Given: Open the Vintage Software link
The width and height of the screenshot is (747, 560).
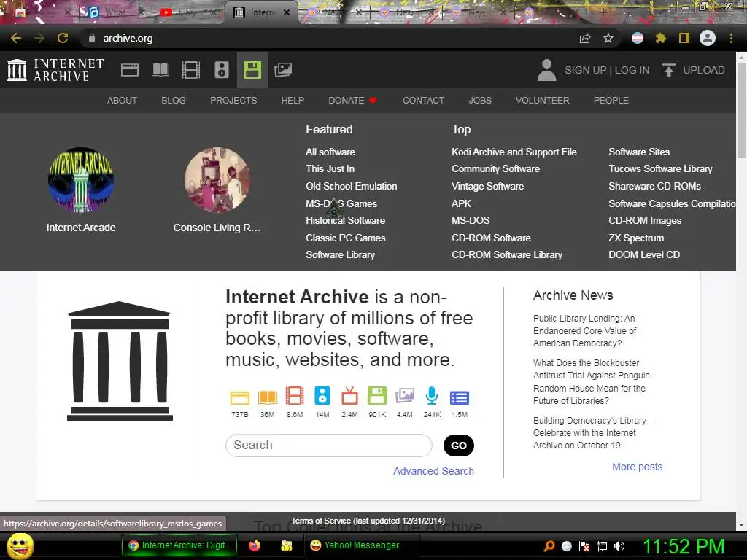Looking at the screenshot, I should pyautogui.click(x=487, y=186).
